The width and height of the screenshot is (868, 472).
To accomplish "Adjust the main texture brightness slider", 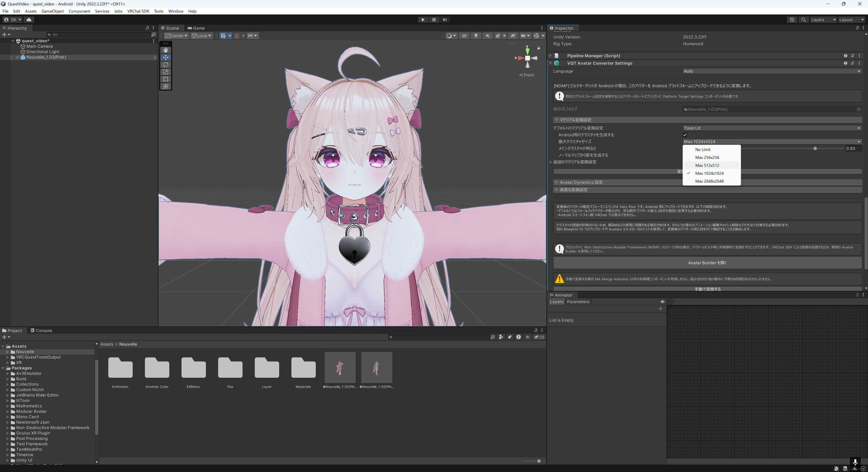I will (x=815, y=149).
